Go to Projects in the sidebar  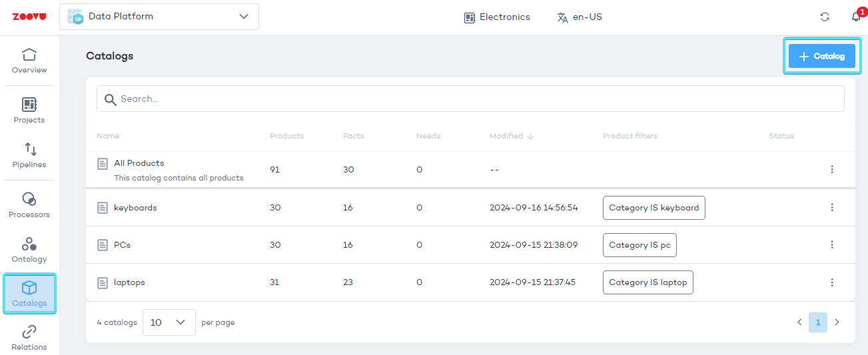pyautogui.click(x=29, y=111)
